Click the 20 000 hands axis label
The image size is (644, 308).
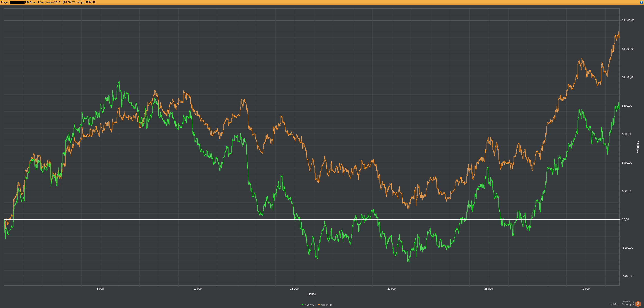pyautogui.click(x=391, y=289)
